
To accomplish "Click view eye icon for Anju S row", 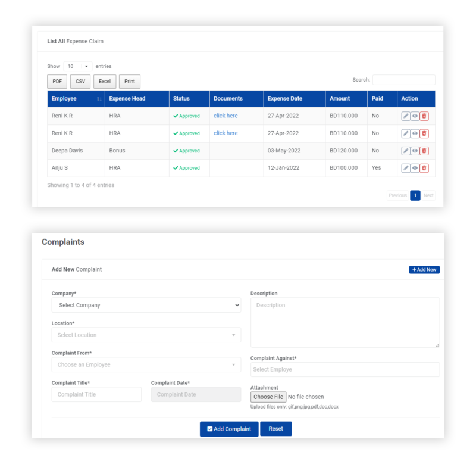I will (415, 169).
